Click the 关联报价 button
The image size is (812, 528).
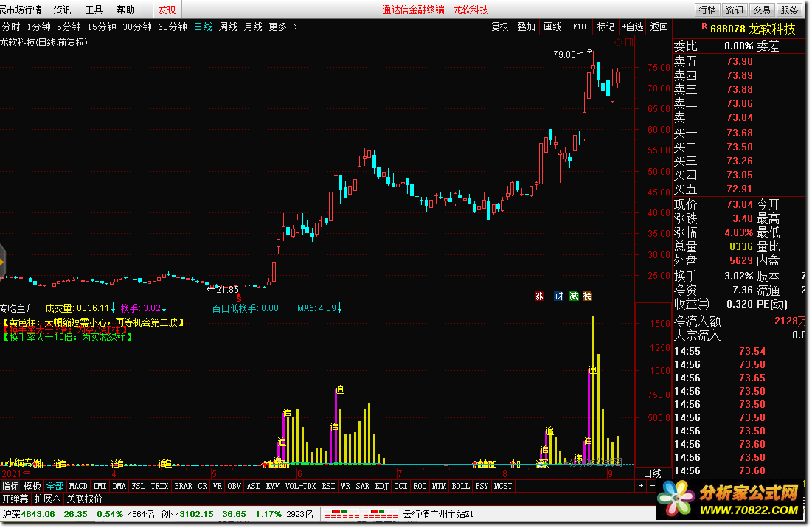point(84,499)
